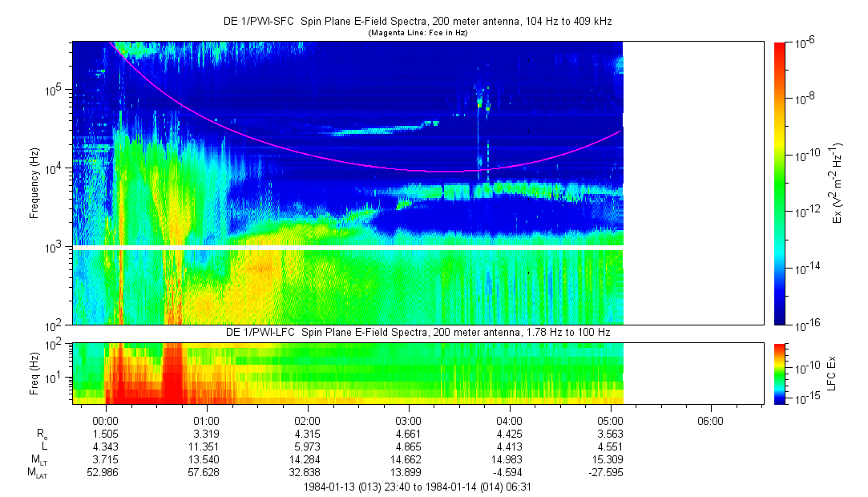868x497 pixels.
Task: Select the 00:00 time tick label
Action: tap(106, 421)
